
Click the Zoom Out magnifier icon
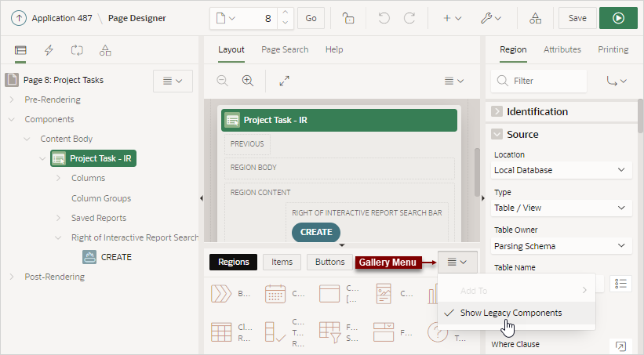click(222, 81)
